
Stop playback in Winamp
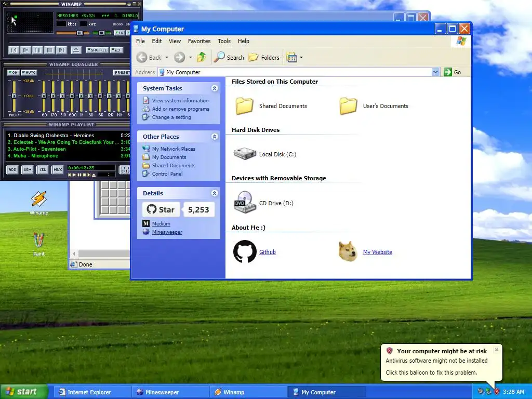(49, 50)
